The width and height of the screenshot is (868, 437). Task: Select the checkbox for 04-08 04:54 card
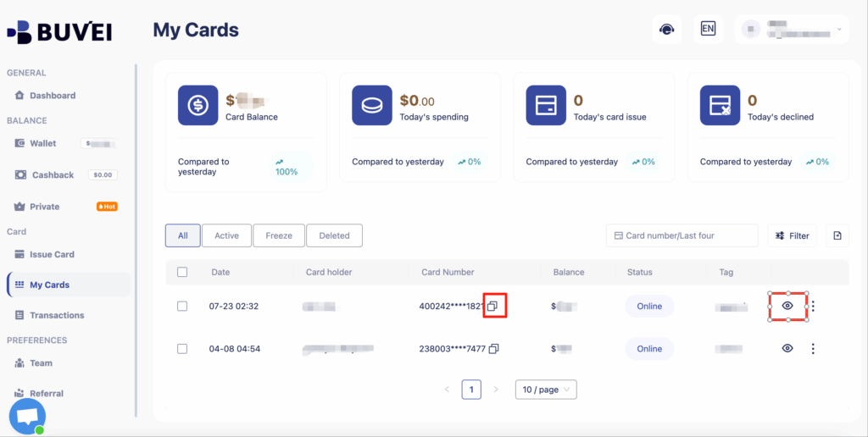click(182, 348)
